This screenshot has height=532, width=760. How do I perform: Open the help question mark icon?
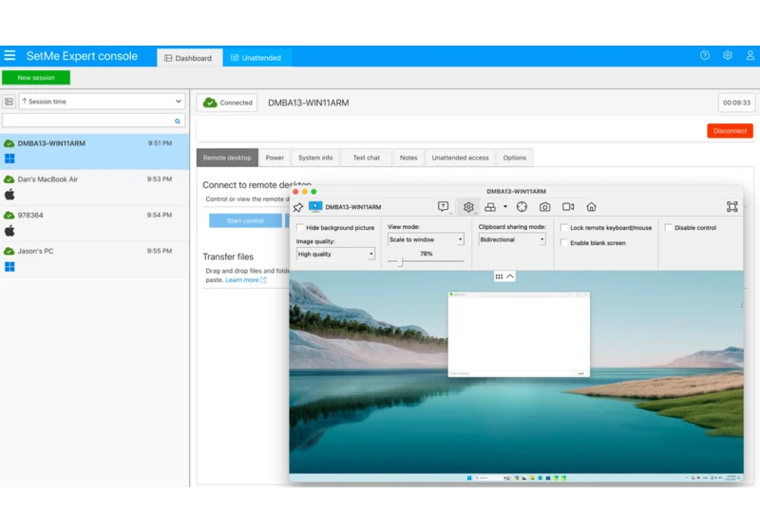(705, 55)
